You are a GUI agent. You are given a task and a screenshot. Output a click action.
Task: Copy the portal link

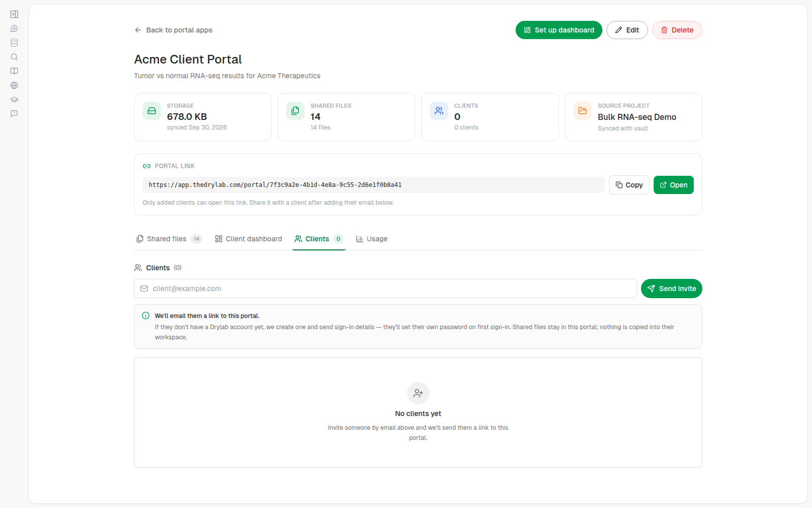(x=629, y=185)
